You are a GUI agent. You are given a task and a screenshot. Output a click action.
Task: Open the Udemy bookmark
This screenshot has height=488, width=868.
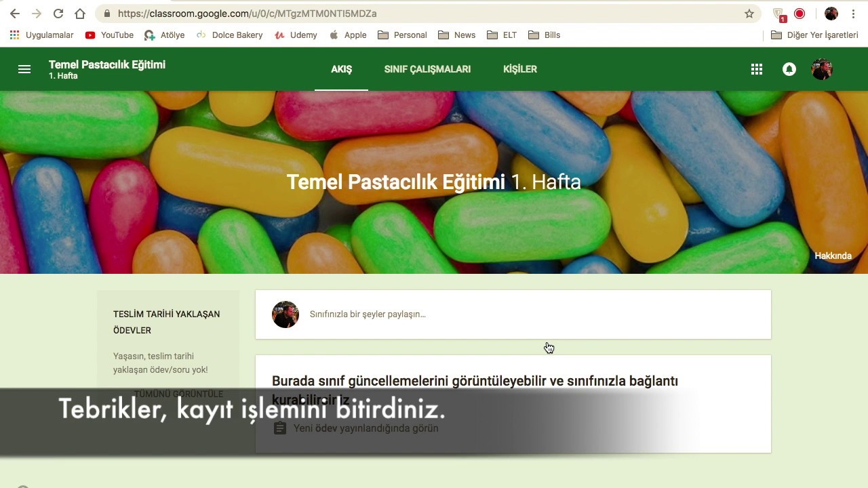[296, 35]
